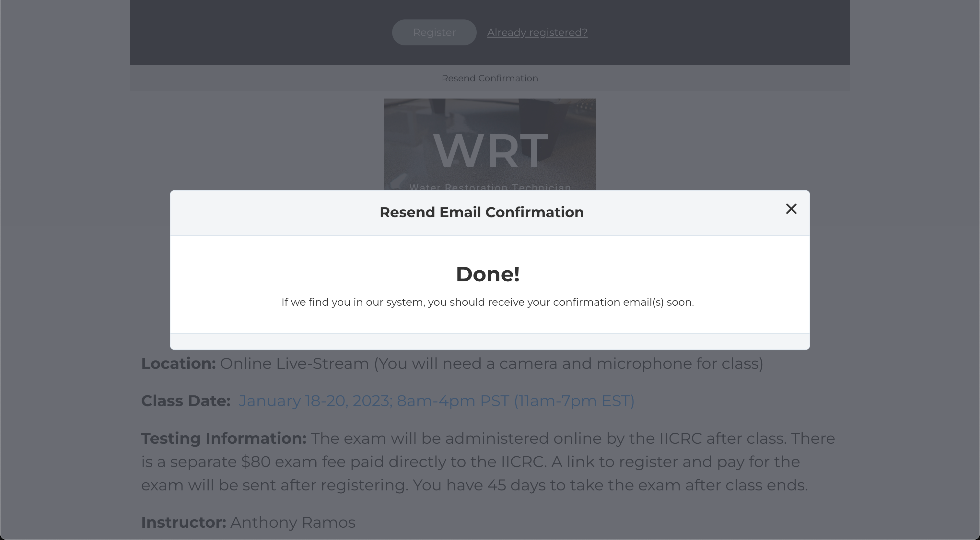Click the Register button
This screenshot has height=540, width=980.
434,33
